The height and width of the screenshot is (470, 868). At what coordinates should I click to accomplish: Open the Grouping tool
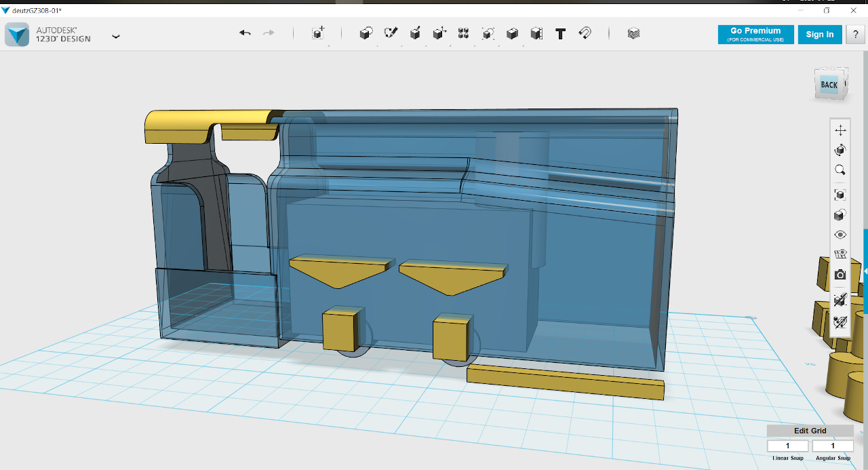click(488, 33)
